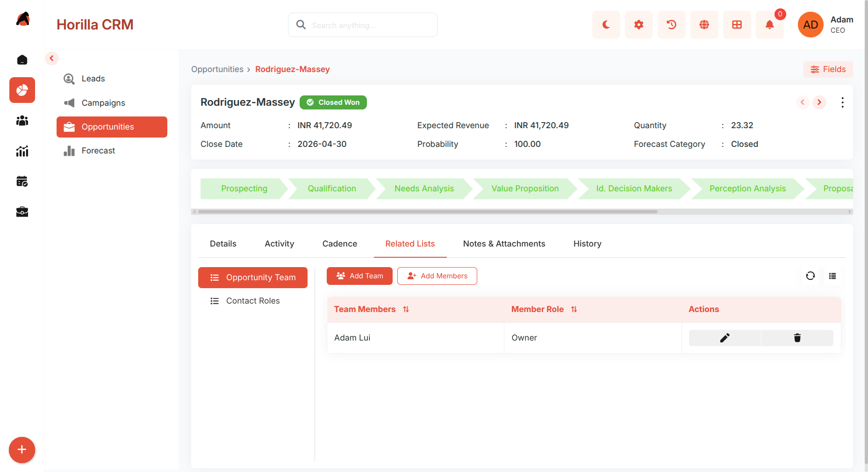Click the search anything field
868x472 pixels.
coord(363,25)
